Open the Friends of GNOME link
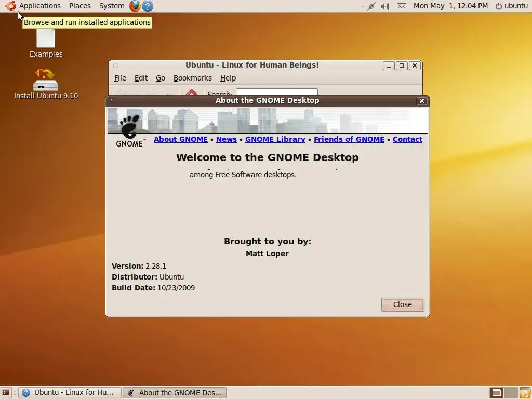The width and height of the screenshot is (532, 399). pos(349,139)
